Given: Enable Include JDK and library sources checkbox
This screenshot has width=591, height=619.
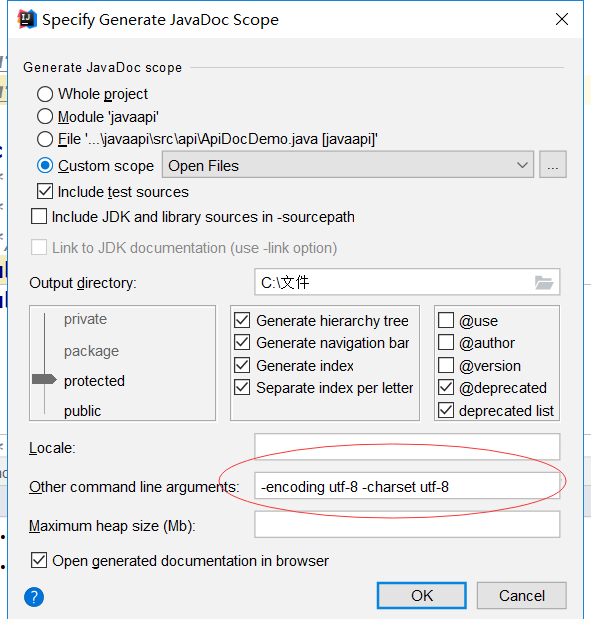Looking at the screenshot, I should pos(39,216).
